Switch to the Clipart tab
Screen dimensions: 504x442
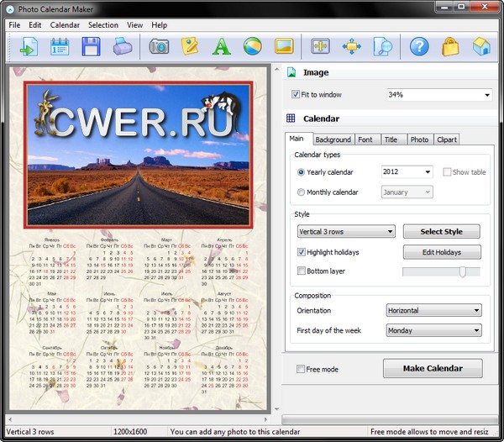(x=447, y=139)
